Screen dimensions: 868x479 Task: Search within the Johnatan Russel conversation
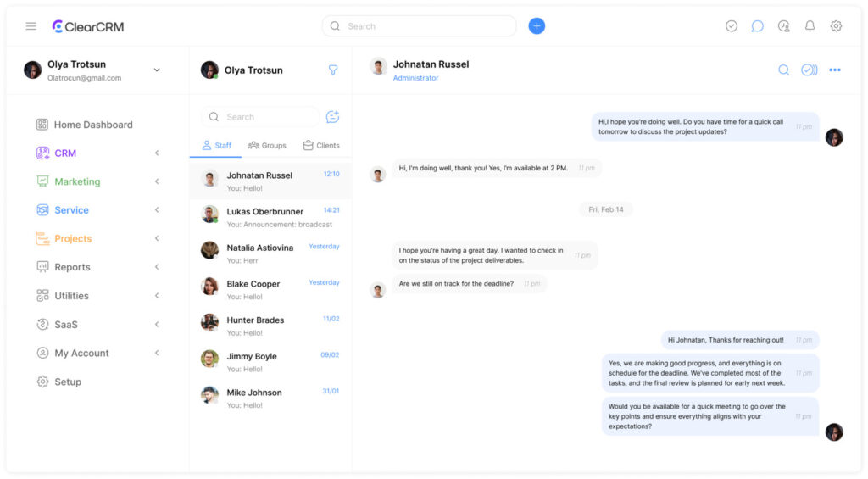(783, 70)
